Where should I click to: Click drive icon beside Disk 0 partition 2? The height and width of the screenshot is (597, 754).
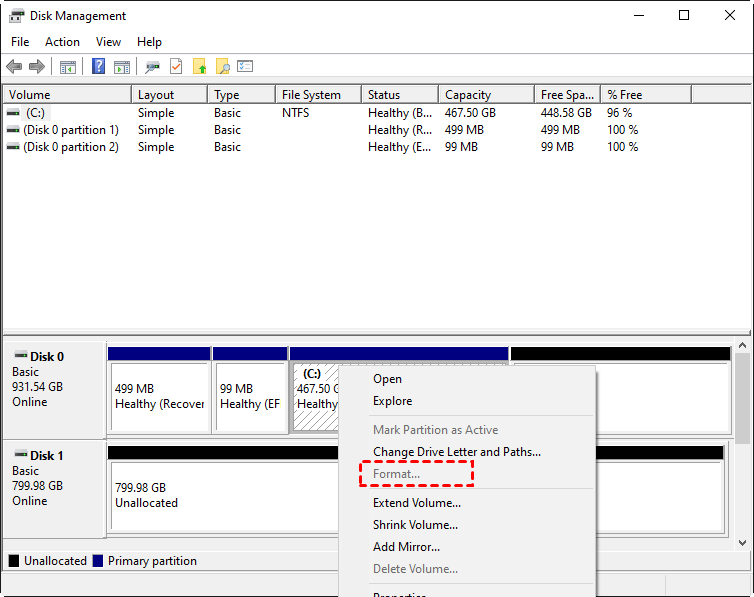coord(13,147)
